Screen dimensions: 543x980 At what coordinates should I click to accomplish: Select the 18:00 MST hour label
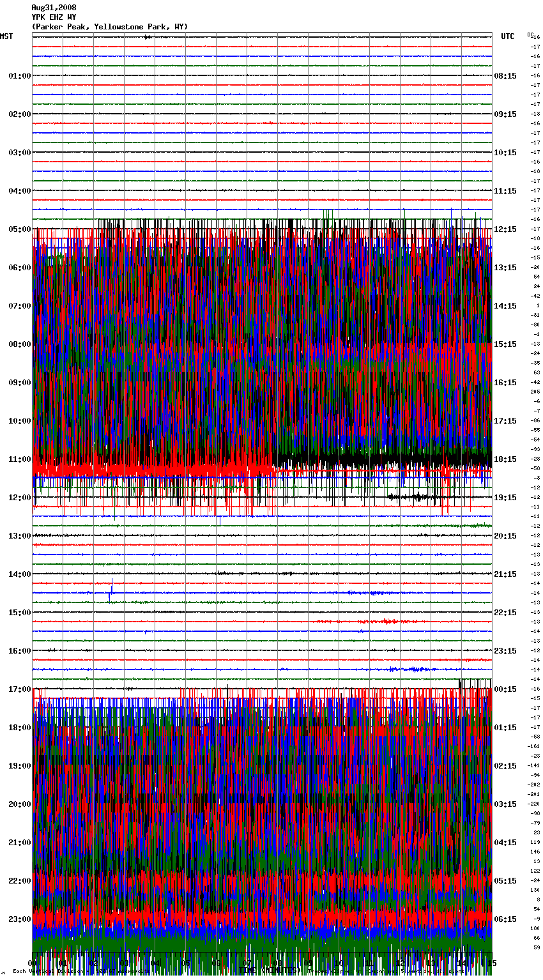tap(19, 728)
